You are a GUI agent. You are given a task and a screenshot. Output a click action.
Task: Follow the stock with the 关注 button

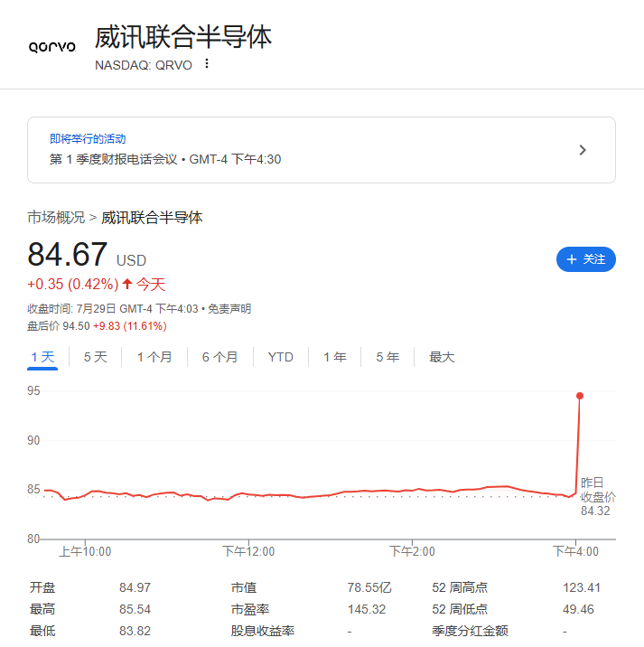point(586,259)
